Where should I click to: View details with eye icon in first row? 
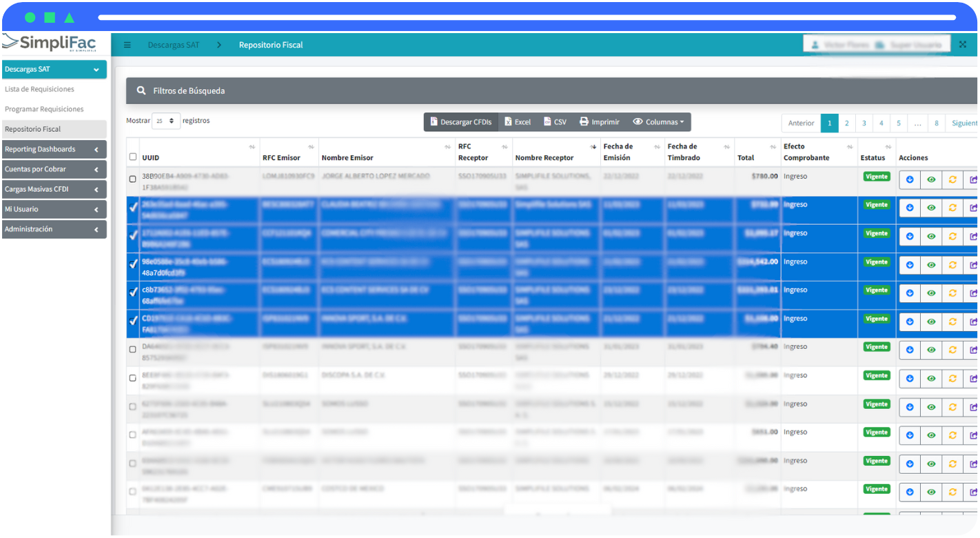point(931,179)
